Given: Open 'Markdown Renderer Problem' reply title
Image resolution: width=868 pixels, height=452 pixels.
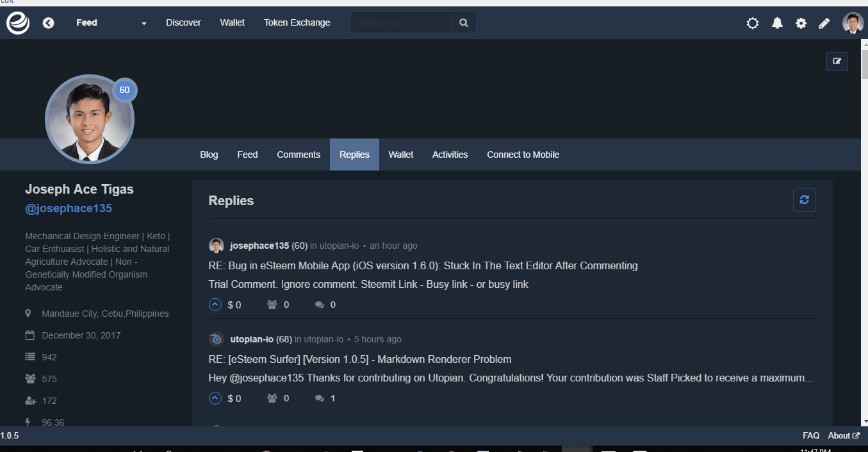Looking at the screenshot, I should 360,359.
